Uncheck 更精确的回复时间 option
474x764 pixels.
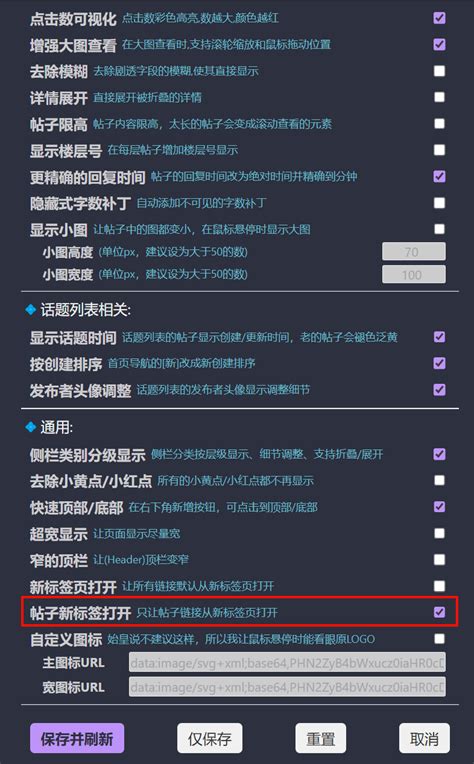(439, 176)
